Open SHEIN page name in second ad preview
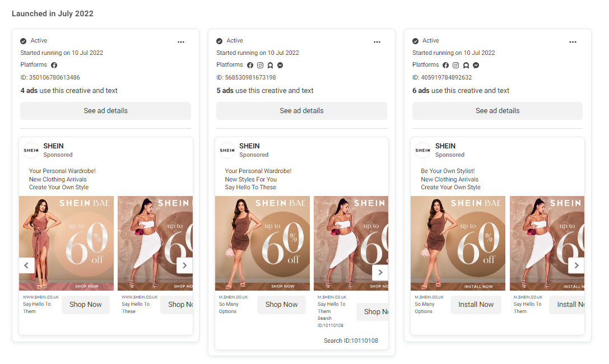609x364 pixels. pos(249,146)
